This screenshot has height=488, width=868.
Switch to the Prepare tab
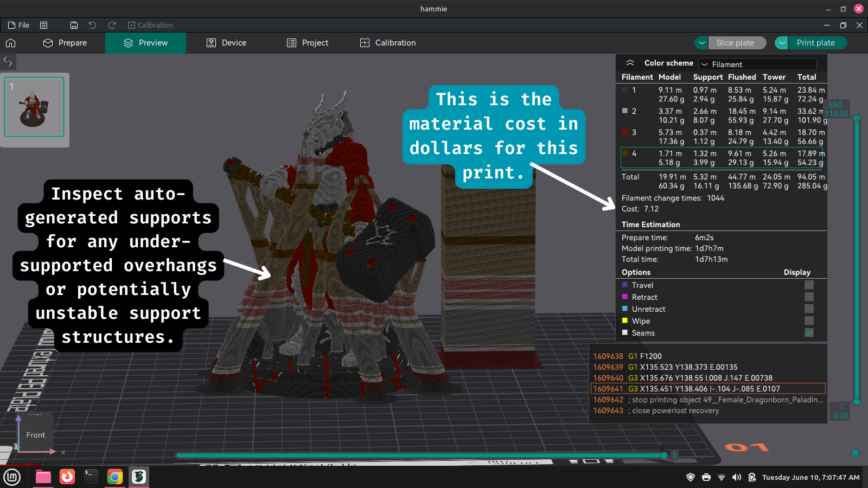pyautogui.click(x=65, y=43)
